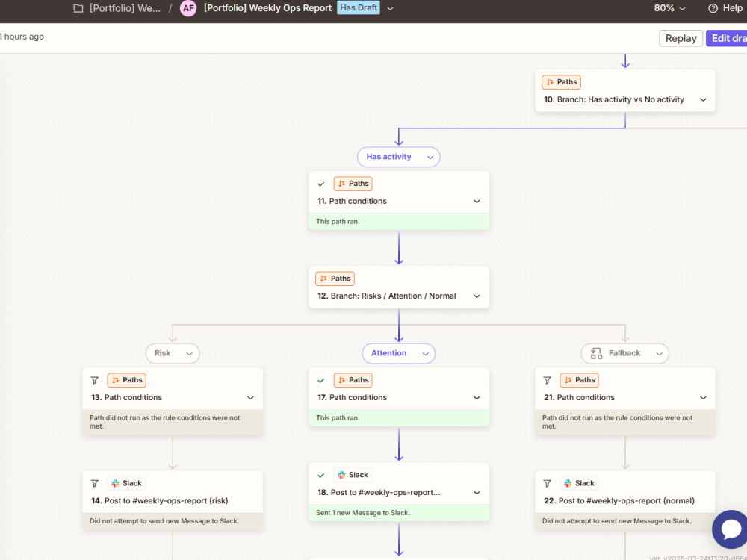Screen dimensions: 747x560
Task: Click the folder icon in the breadcrumb
Action: pyautogui.click(x=78, y=8)
